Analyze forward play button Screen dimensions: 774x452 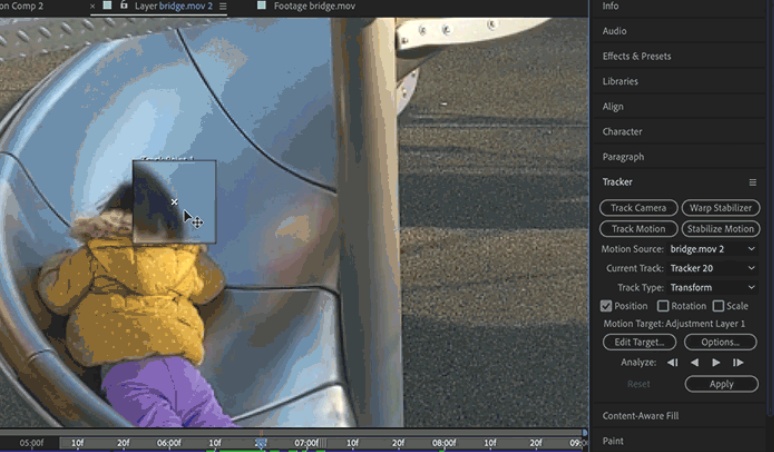click(716, 363)
